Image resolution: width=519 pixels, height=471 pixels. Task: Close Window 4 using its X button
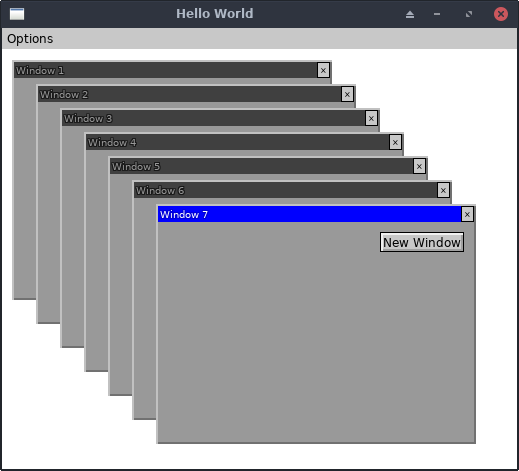tap(395, 142)
